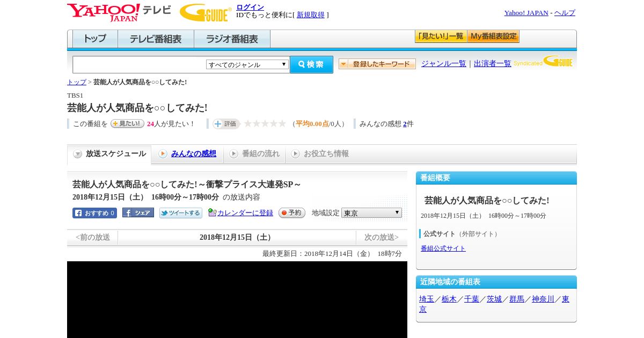Open the ジャンル一覧 link
The height and width of the screenshot is (338, 644).
(x=444, y=64)
